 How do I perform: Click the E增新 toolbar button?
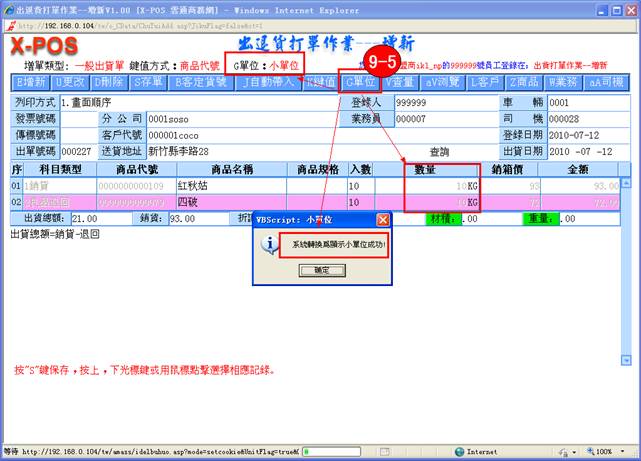[29, 82]
